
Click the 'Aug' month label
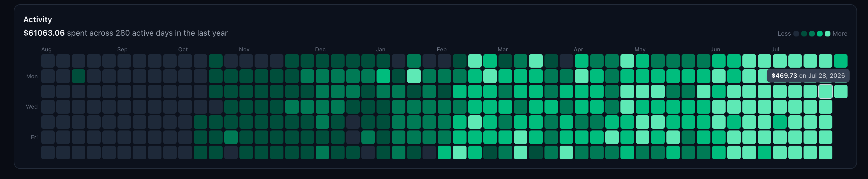pos(47,50)
